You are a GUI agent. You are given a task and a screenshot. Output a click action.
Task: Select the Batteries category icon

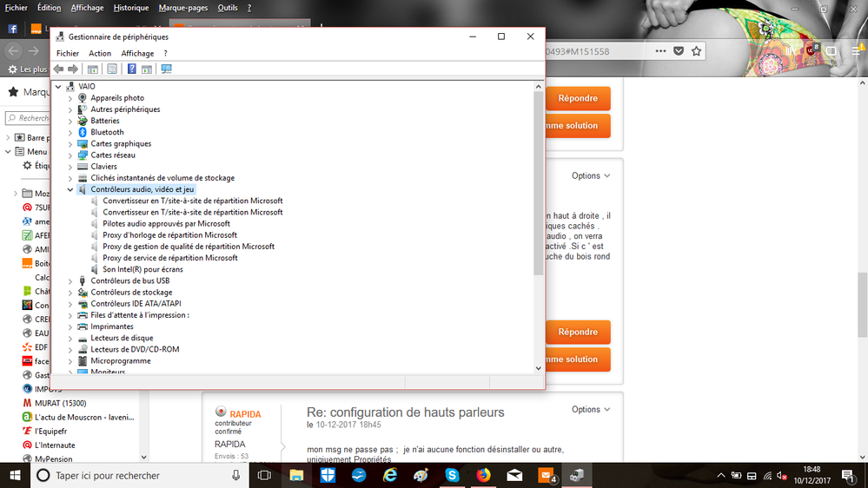83,121
